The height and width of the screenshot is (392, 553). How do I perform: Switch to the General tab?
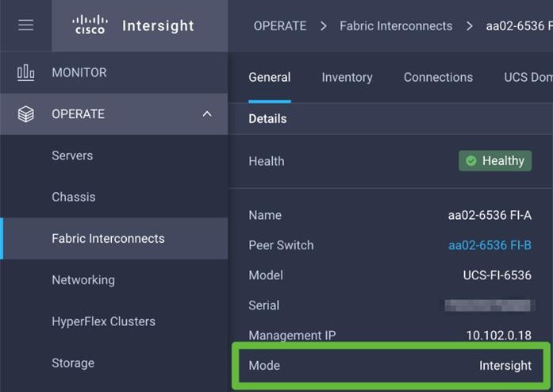(x=270, y=77)
